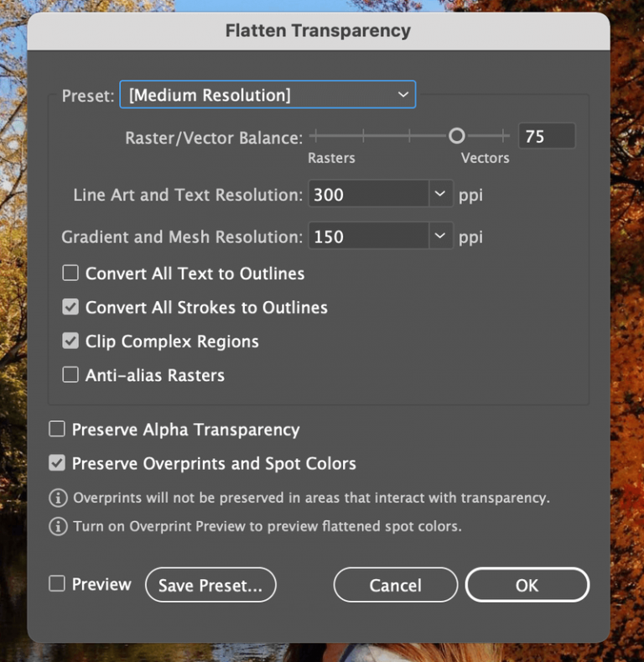Click the Line Art and Text Resolution field showing 300

click(369, 194)
